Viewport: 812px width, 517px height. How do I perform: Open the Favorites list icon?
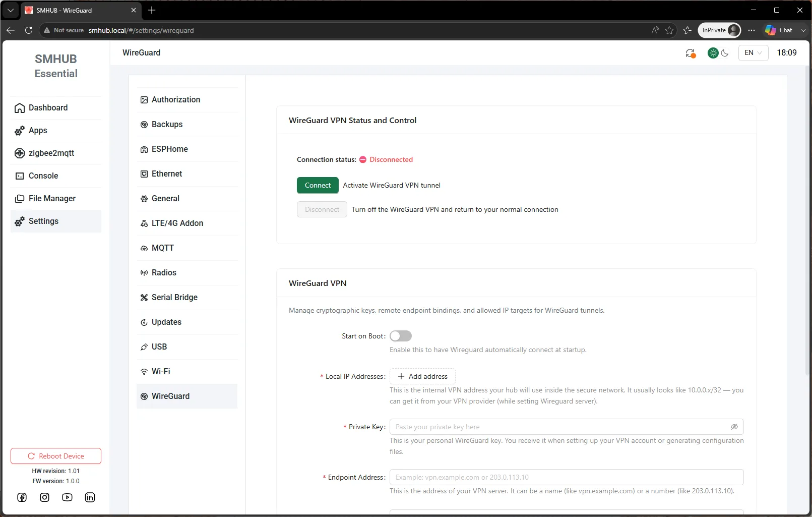688,30
